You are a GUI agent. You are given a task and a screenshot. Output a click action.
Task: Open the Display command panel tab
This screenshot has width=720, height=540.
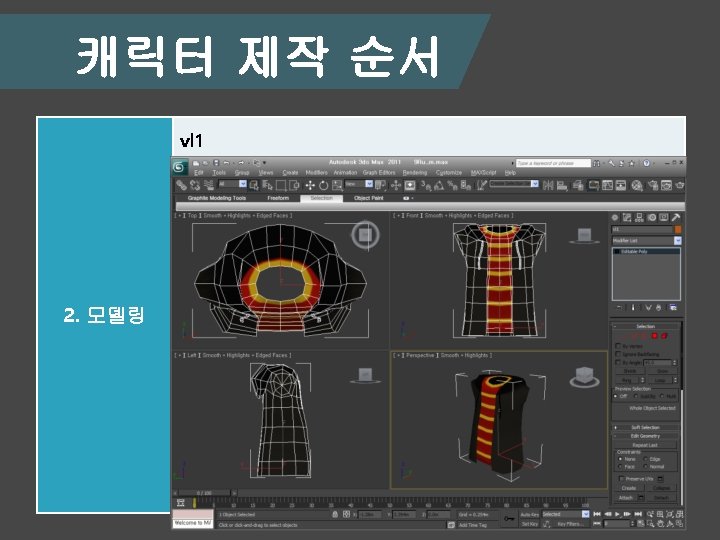tap(664, 218)
